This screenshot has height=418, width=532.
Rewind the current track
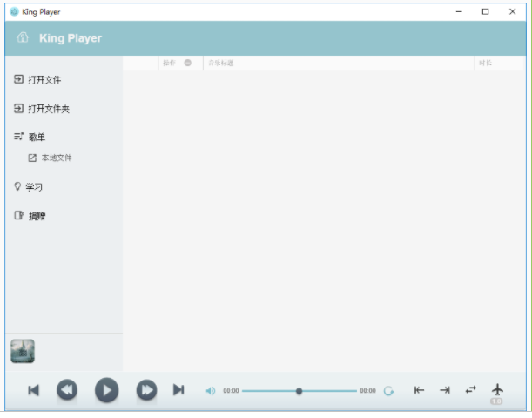[x=67, y=390]
